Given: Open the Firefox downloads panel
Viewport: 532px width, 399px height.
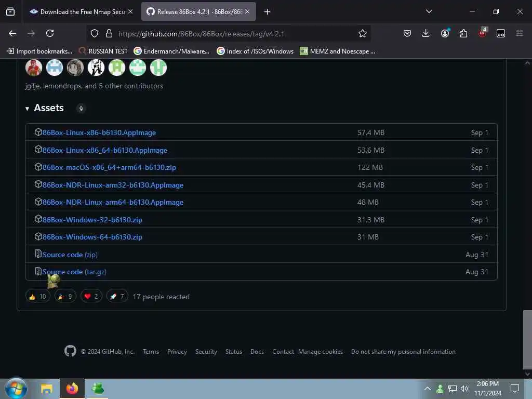Looking at the screenshot, I should point(425,33).
